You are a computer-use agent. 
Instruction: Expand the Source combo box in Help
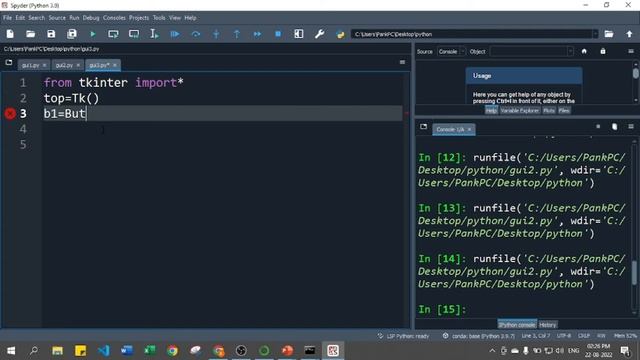[x=451, y=51]
